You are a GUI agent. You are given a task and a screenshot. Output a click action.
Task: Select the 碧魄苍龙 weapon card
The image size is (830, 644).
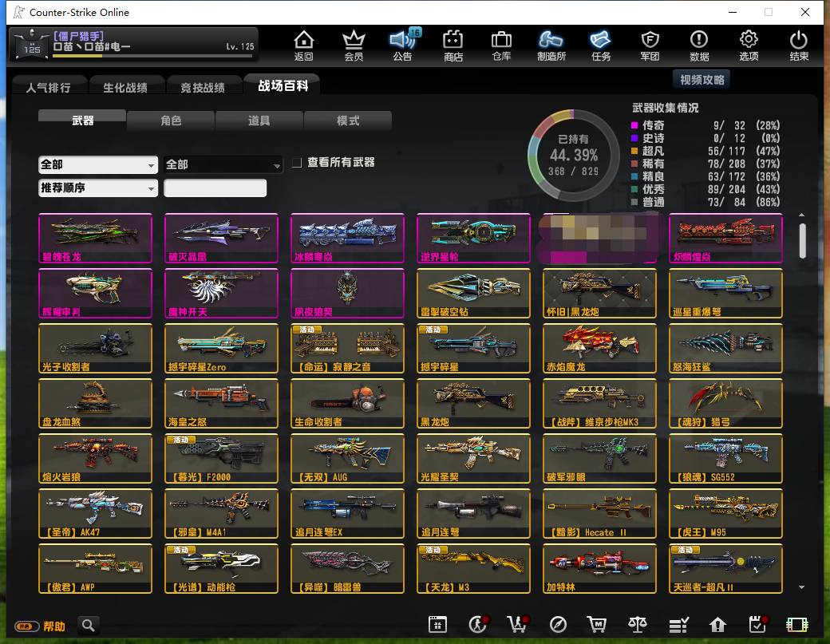click(95, 238)
